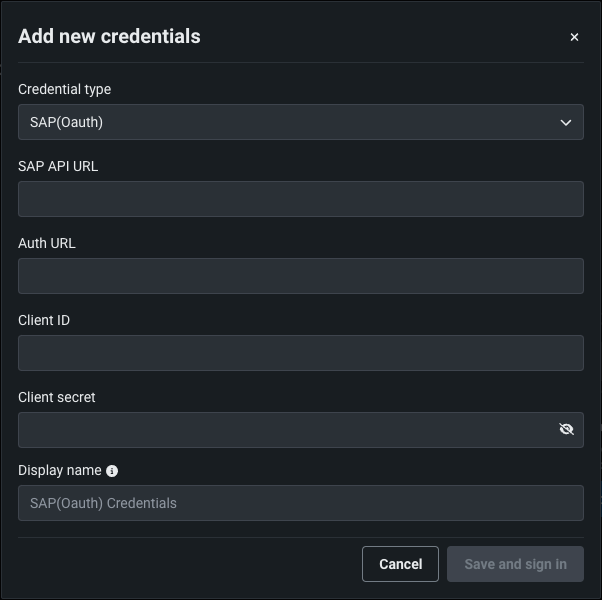Viewport: 602px width, 600px height.
Task: Expand the Credential type chevron arrow
Action: (x=566, y=123)
